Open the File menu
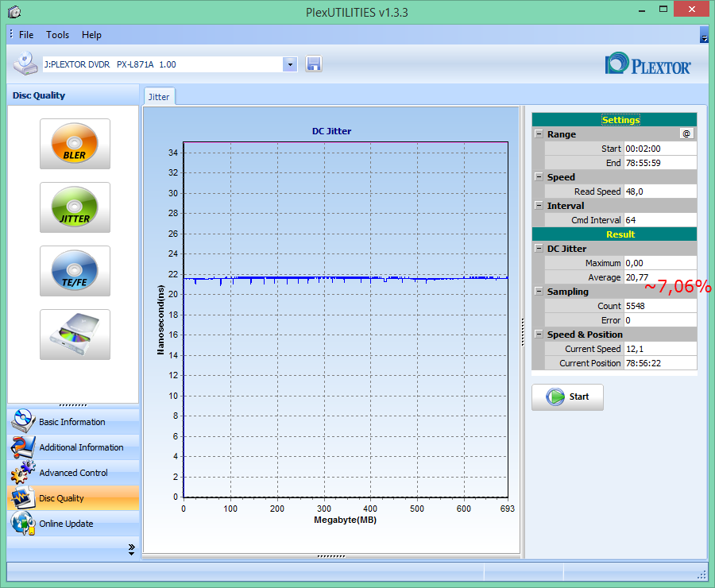 pyautogui.click(x=26, y=35)
